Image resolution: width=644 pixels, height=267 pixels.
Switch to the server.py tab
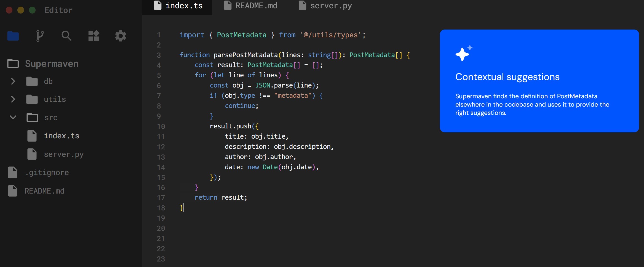tap(325, 6)
